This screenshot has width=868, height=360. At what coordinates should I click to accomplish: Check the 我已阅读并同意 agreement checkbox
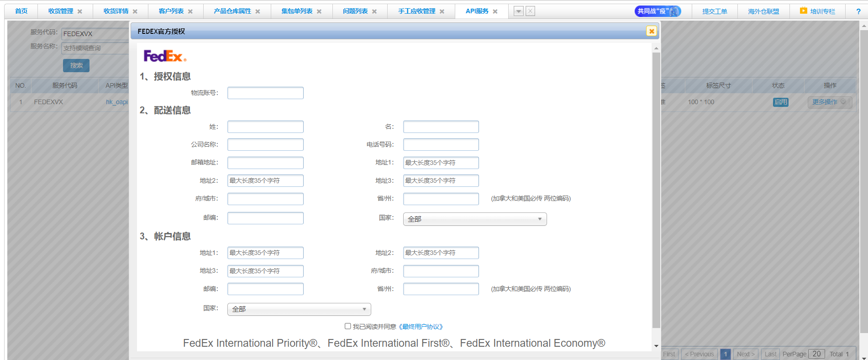click(348, 326)
